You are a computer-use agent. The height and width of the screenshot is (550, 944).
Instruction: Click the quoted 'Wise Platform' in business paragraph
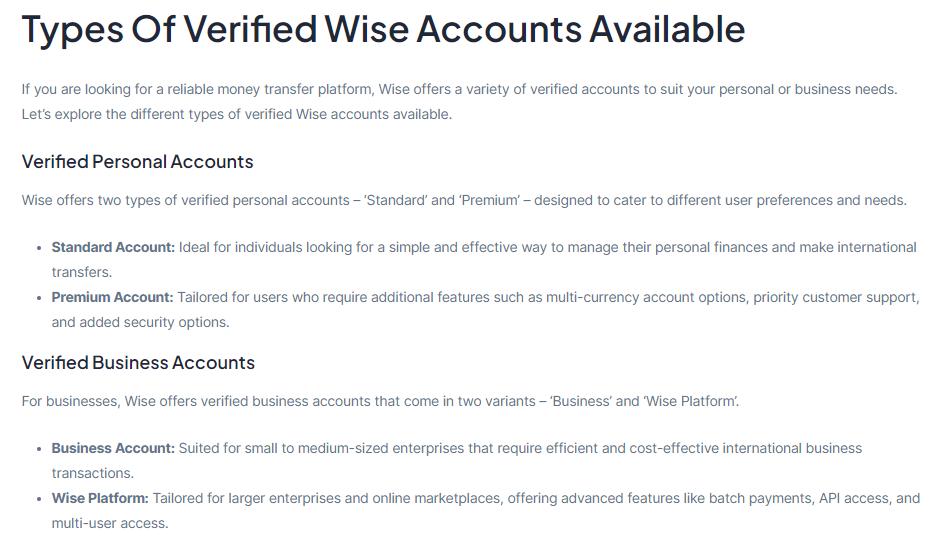click(692, 401)
